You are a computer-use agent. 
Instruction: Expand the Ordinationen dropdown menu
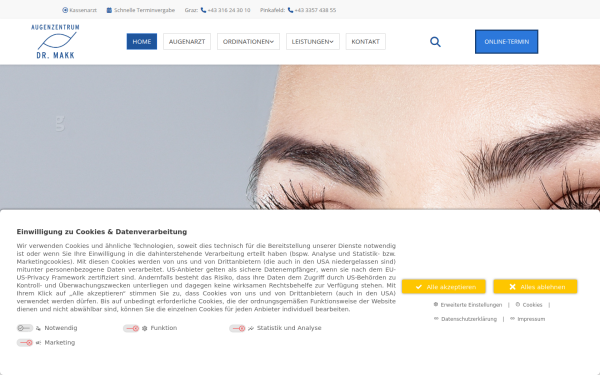point(248,42)
